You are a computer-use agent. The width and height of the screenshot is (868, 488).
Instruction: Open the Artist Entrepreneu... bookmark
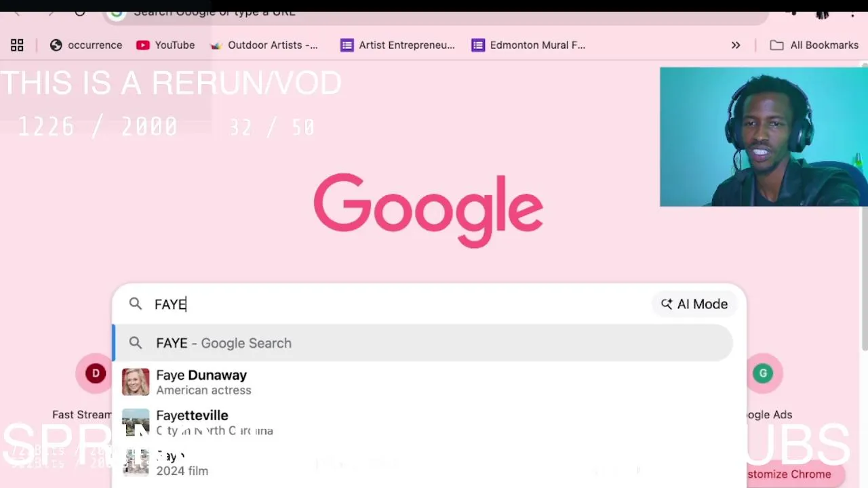(x=397, y=45)
